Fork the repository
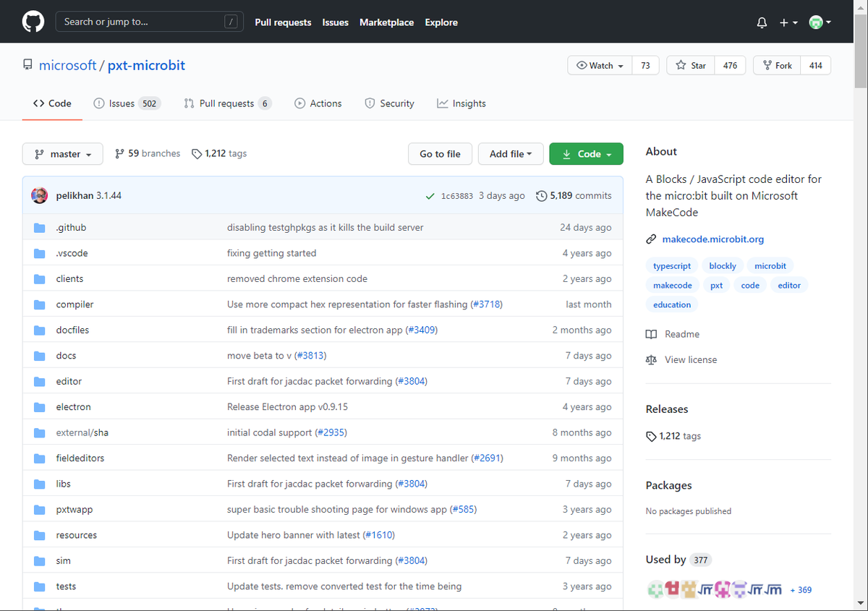 click(777, 65)
